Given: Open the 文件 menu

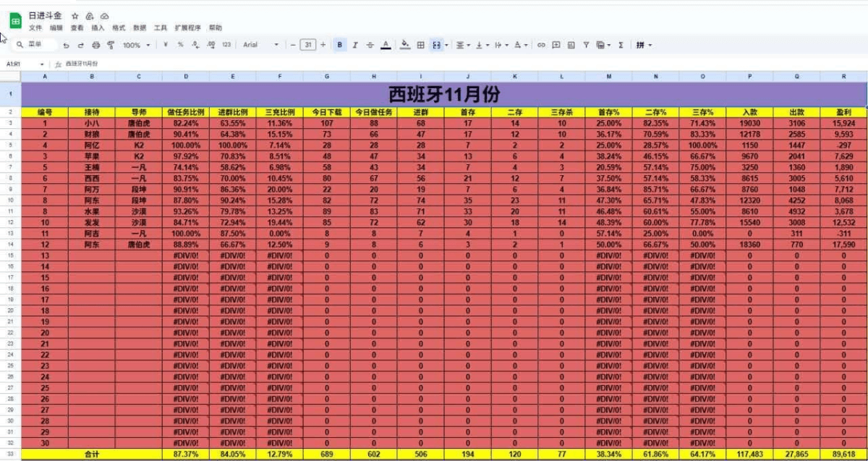Looking at the screenshot, I should tap(35, 28).
